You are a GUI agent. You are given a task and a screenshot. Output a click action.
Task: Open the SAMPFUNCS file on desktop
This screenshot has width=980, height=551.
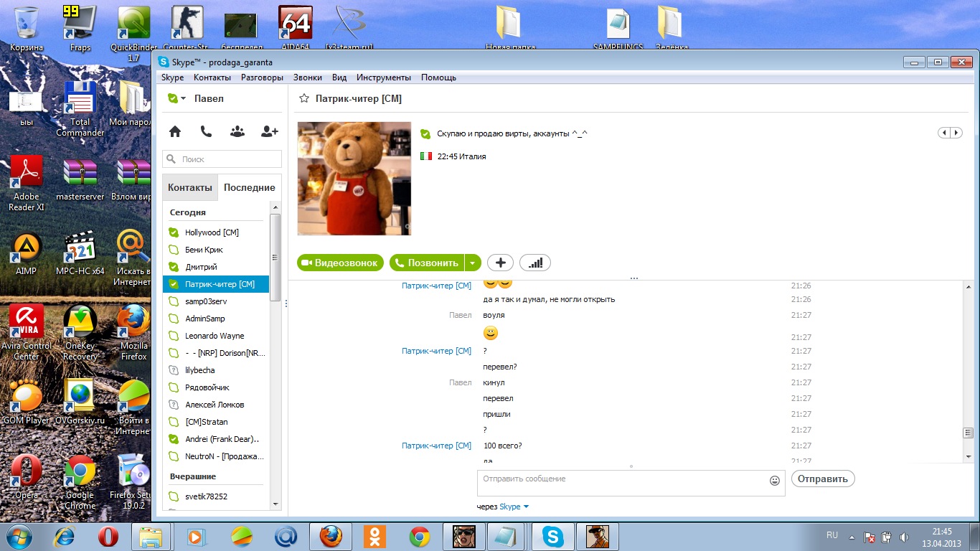click(x=619, y=29)
